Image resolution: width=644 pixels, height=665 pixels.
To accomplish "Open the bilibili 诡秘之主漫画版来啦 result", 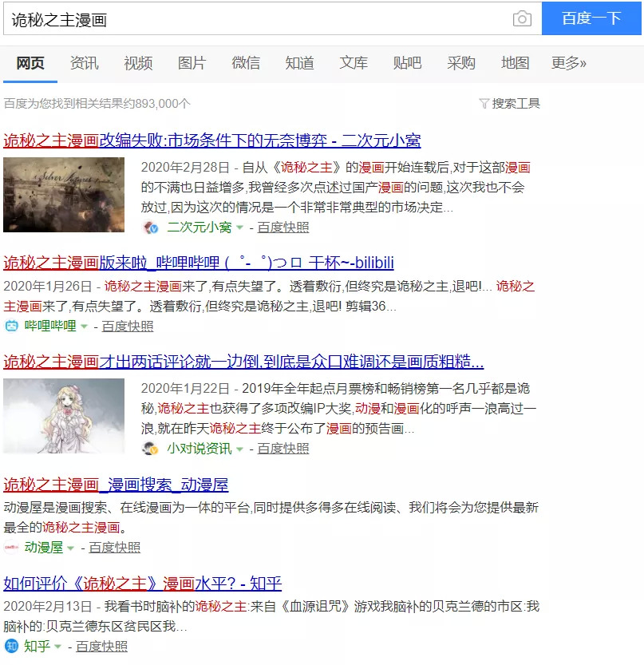I will click(x=199, y=263).
